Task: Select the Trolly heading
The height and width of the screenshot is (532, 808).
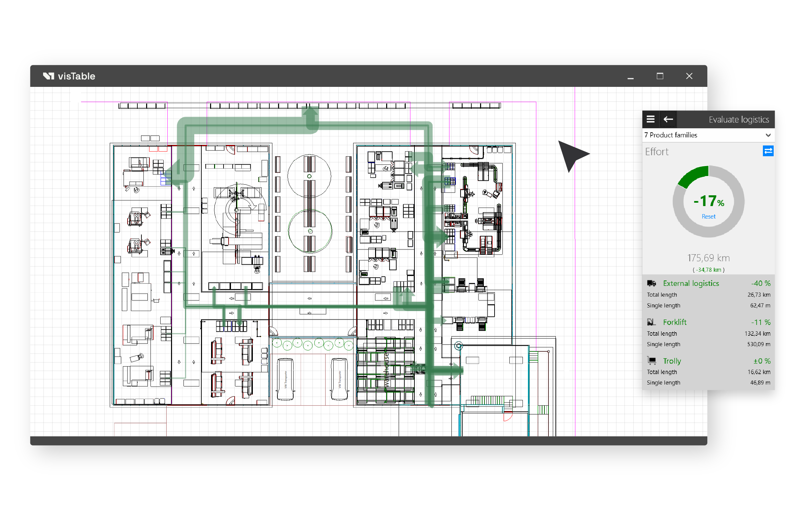Action: 672,361
